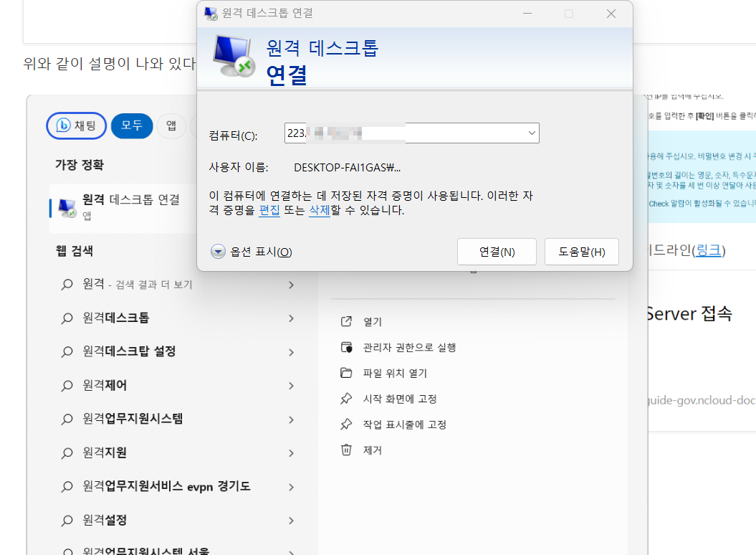Choose 작업 표시줄에 고정 action

[405, 424]
